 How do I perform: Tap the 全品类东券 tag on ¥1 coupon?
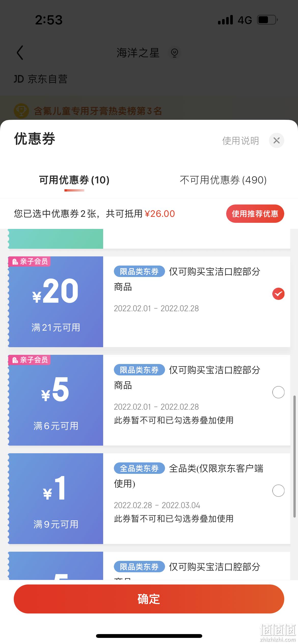click(x=139, y=468)
